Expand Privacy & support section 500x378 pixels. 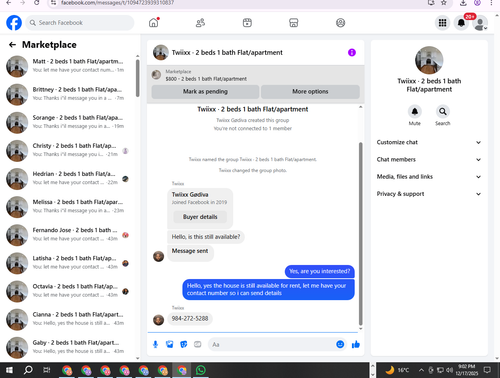click(429, 194)
